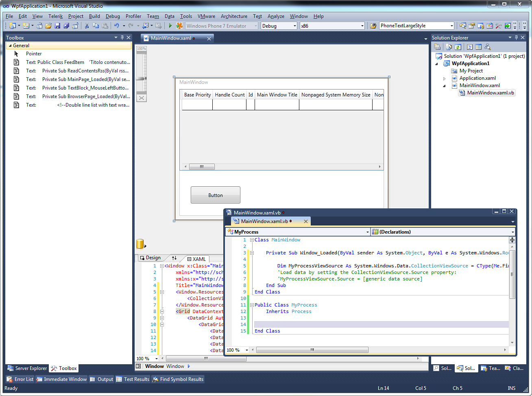Expand the Application.xaml node
532x396 pixels.
point(444,78)
